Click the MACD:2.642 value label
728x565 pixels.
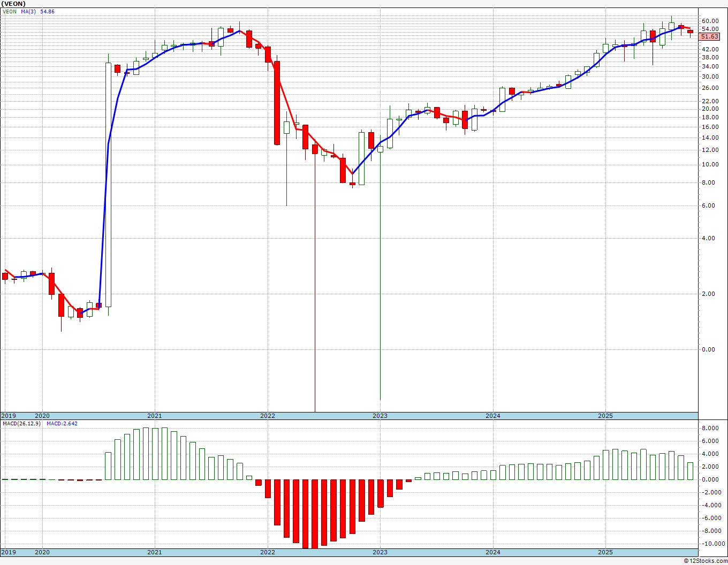62,423
